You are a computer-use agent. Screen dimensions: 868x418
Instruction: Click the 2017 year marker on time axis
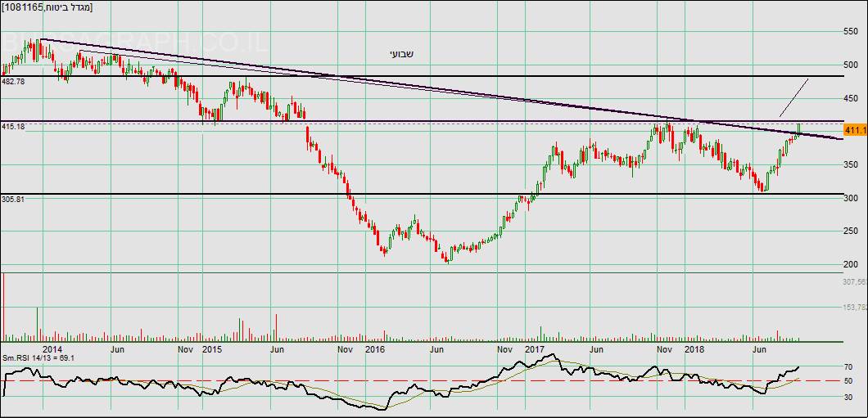click(x=534, y=349)
